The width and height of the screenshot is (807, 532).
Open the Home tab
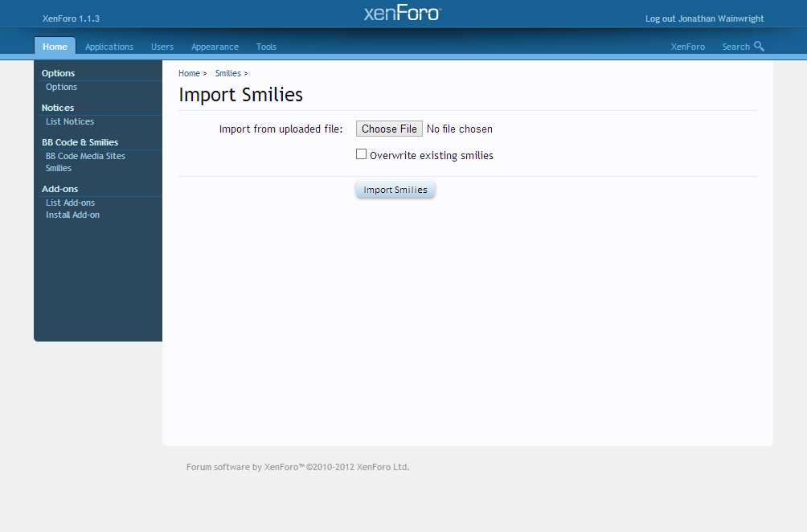point(55,47)
